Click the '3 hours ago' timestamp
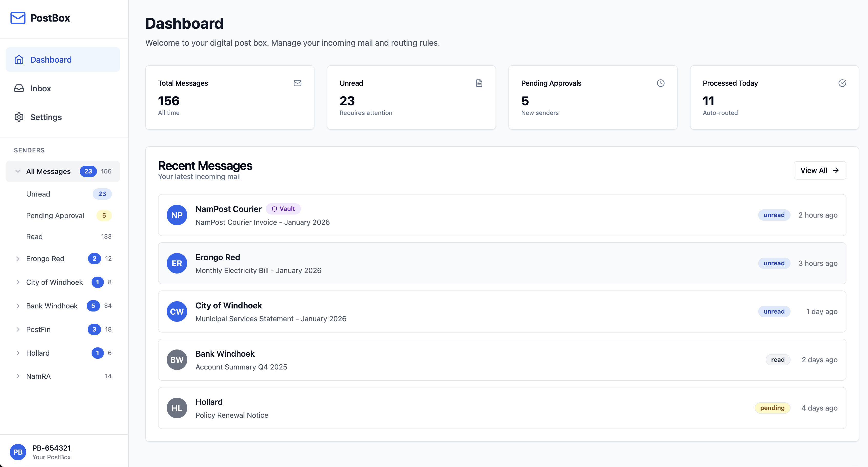The width and height of the screenshot is (868, 467). [818, 263]
